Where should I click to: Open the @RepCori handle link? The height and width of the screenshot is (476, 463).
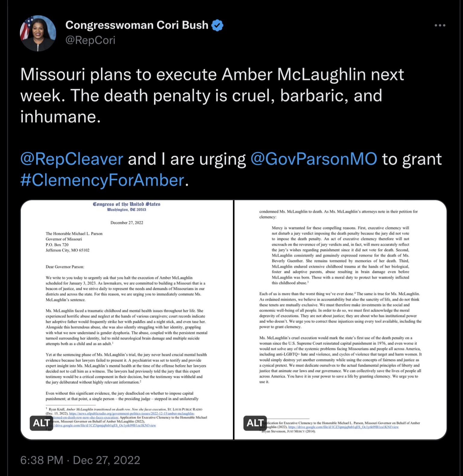tap(90, 40)
